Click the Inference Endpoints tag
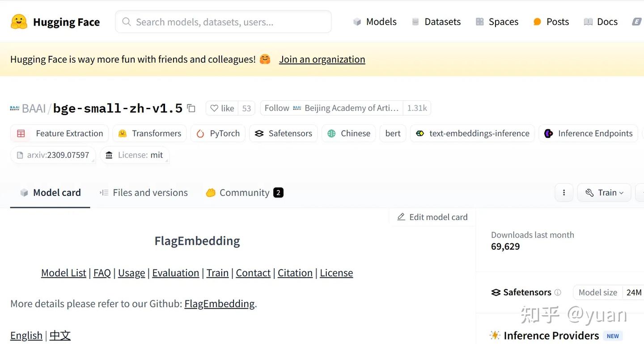644x344 pixels. [x=588, y=133]
